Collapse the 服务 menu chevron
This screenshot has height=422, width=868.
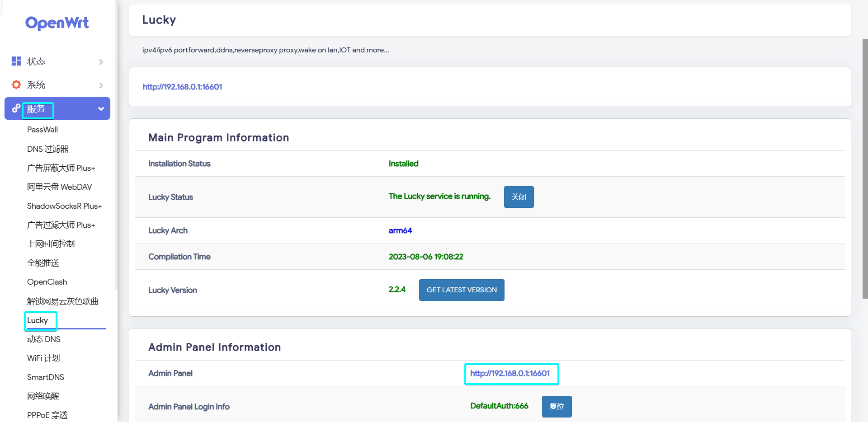click(x=101, y=109)
